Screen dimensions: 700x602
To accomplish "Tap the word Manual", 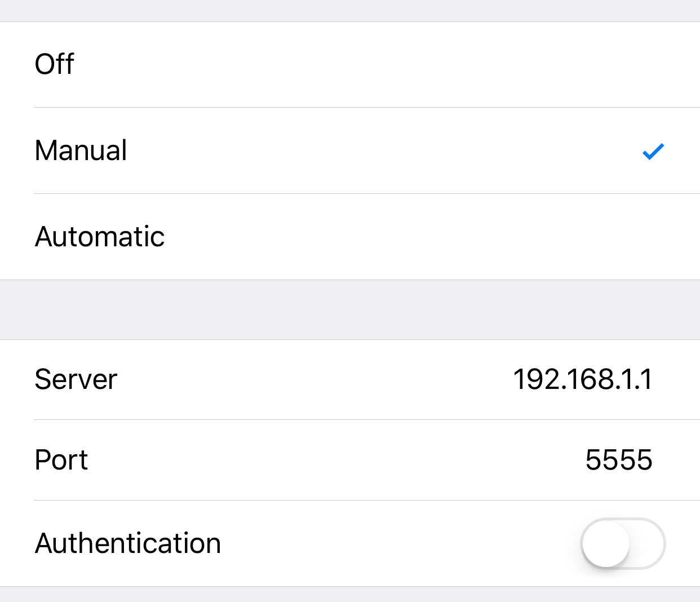I will [x=81, y=150].
